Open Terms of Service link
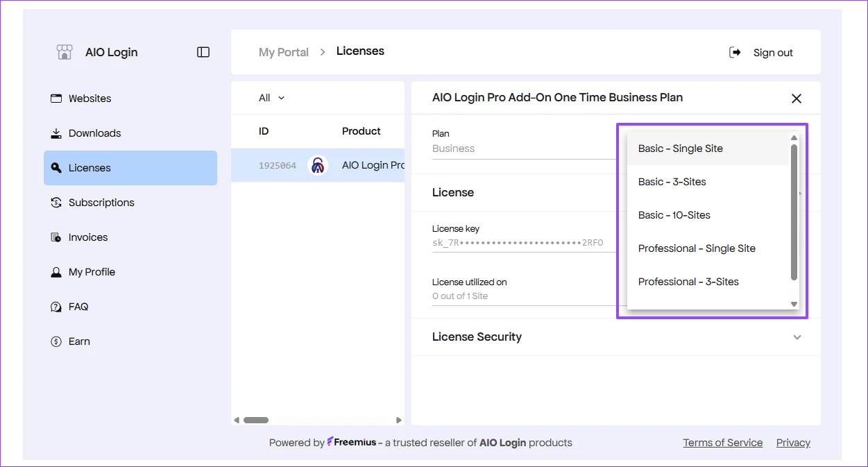The image size is (868, 467). (x=723, y=443)
